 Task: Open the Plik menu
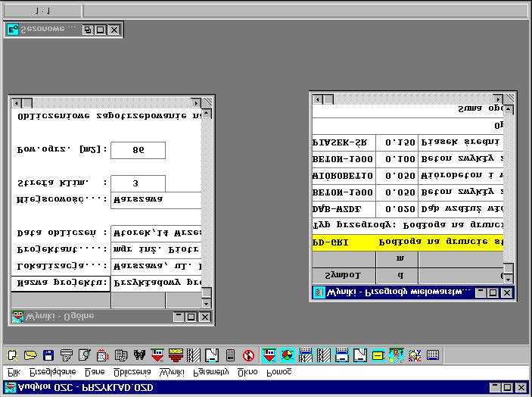click(x=14, y=373)
